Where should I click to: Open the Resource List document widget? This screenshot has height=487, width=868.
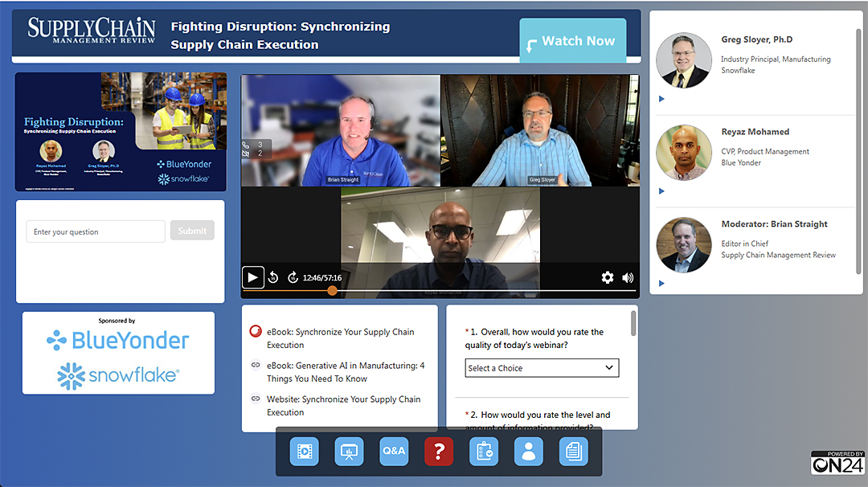coord(574,451)
